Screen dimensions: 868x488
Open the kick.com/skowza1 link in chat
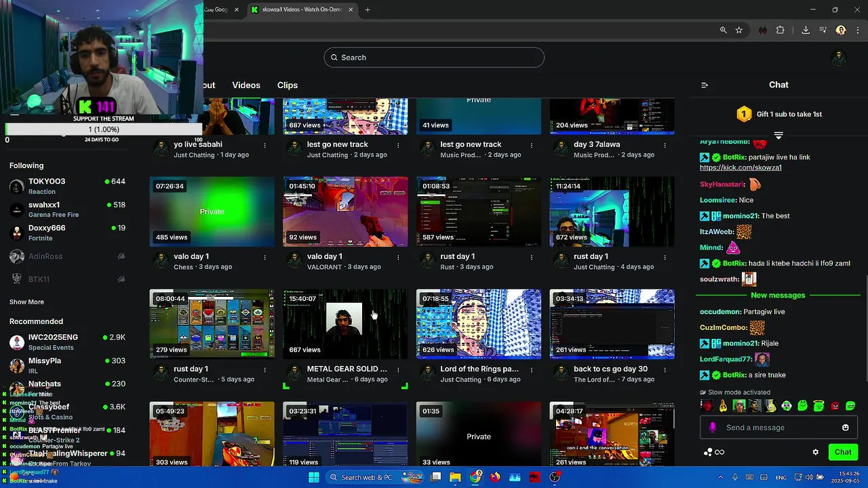[741, 167]
